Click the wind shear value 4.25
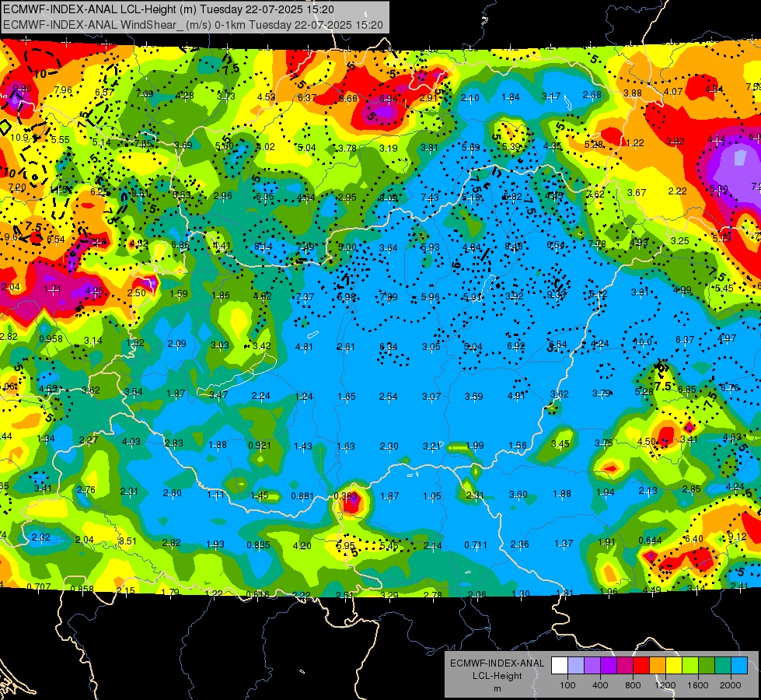This screenshot has height=700, width=761. tap(94, 291)
